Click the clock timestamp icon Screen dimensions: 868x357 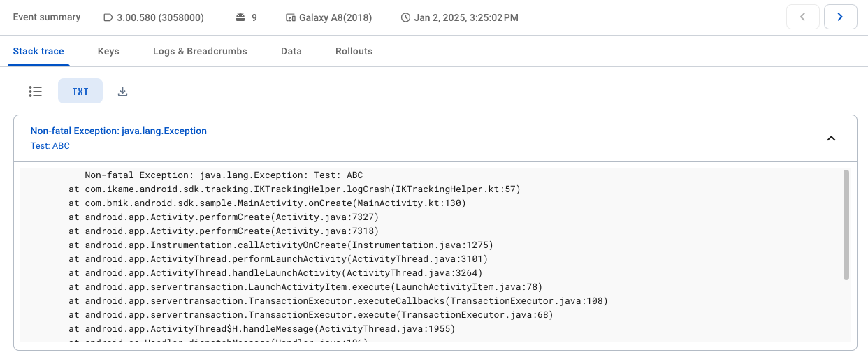click(x=405, y=17)
